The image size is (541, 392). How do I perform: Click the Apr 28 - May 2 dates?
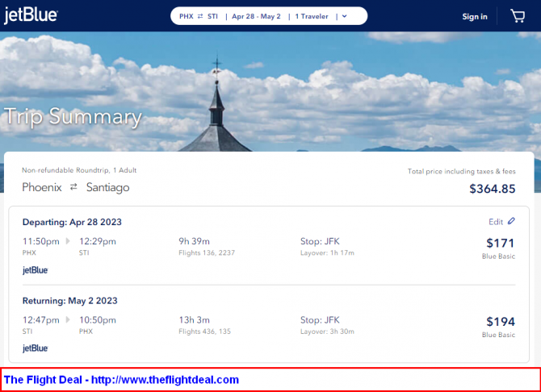[x=256, y=16]
